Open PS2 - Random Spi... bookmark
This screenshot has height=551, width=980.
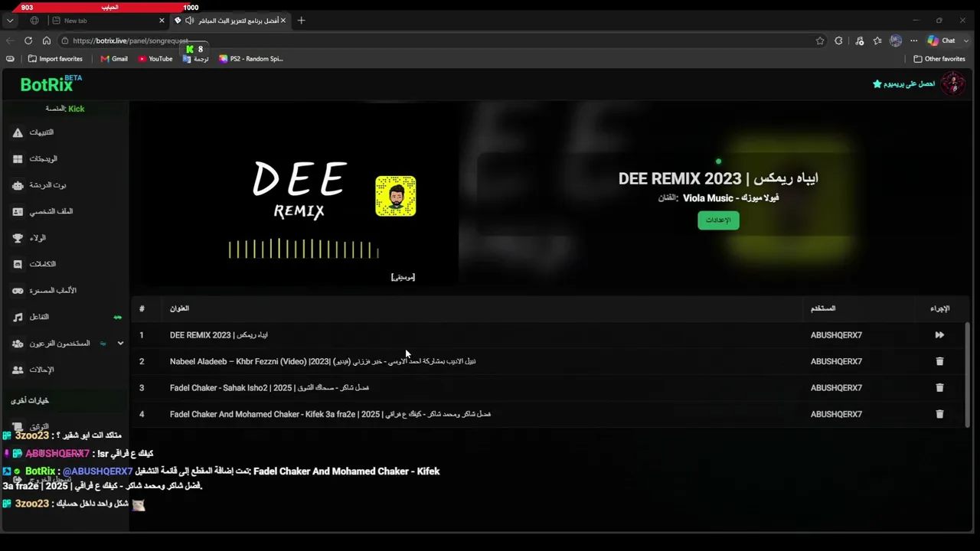coord(251,59)
